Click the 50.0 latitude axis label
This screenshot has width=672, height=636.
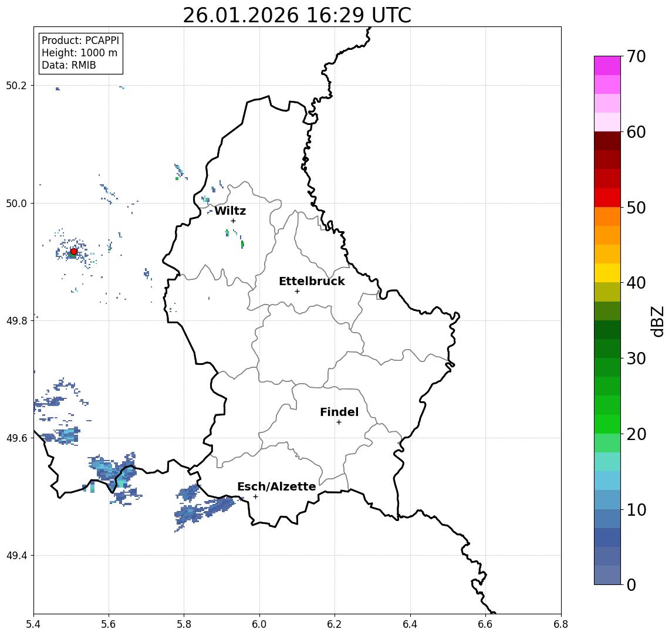click(x=16, y=203)
